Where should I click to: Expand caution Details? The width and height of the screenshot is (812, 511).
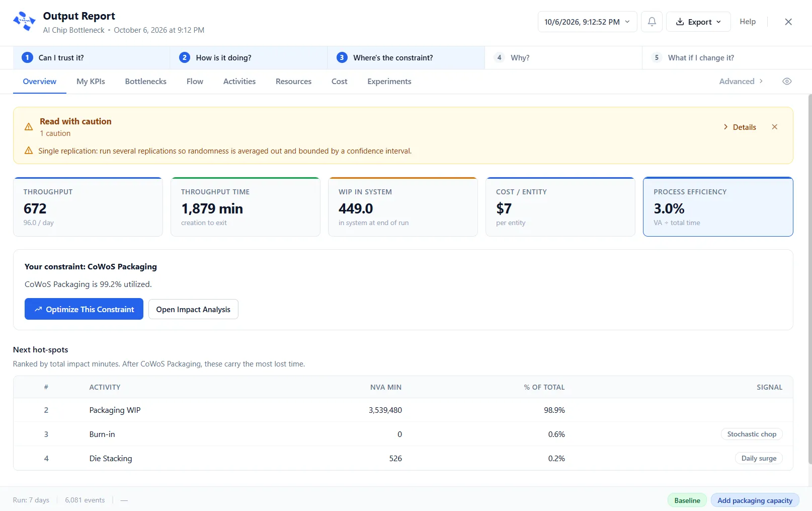pos(740,127)
